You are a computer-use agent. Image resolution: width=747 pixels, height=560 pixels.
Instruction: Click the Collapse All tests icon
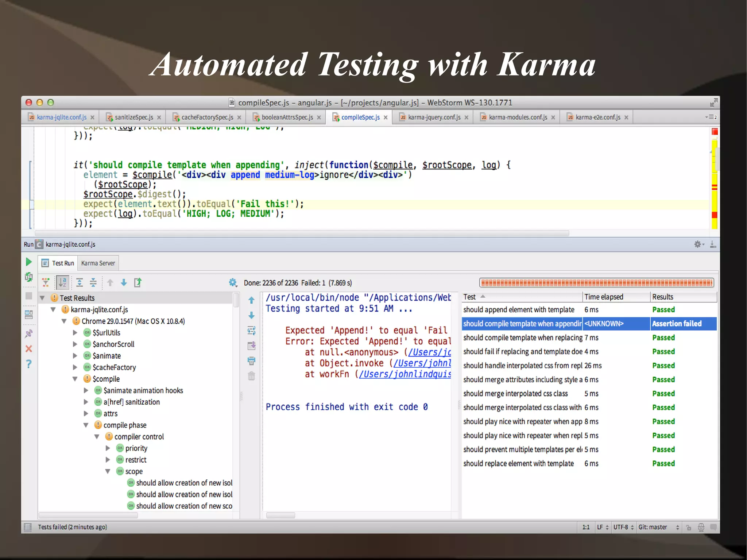[93, 282]
